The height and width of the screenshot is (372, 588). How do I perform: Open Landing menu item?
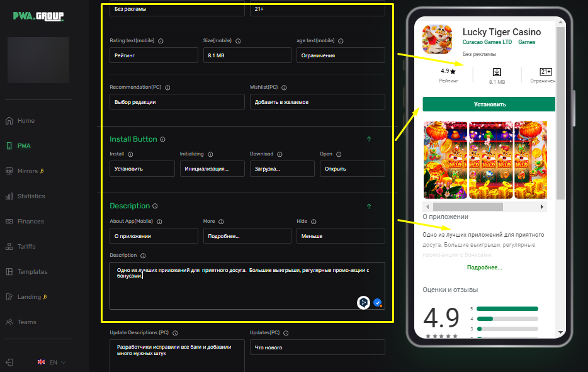[x=29, y=296]
